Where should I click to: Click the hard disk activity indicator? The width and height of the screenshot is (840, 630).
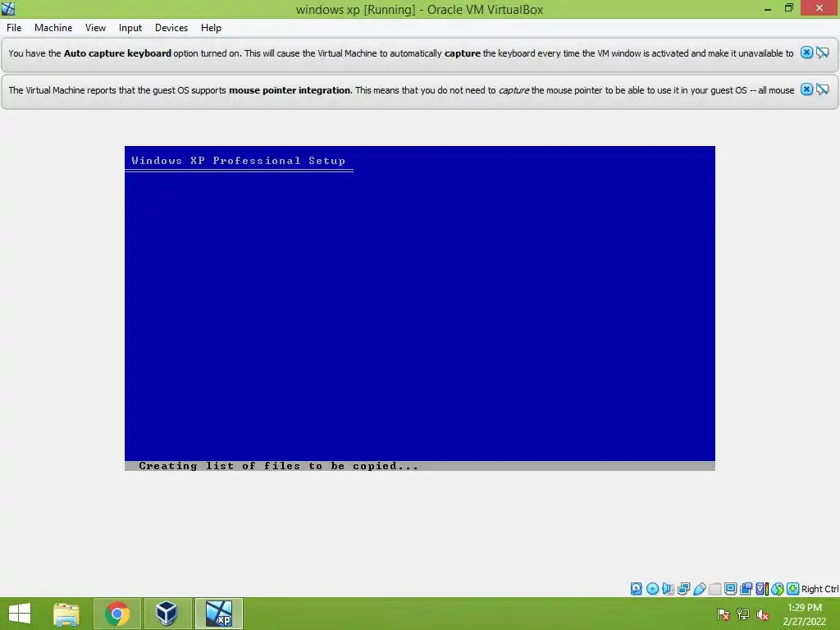click(x=636, y=589)
